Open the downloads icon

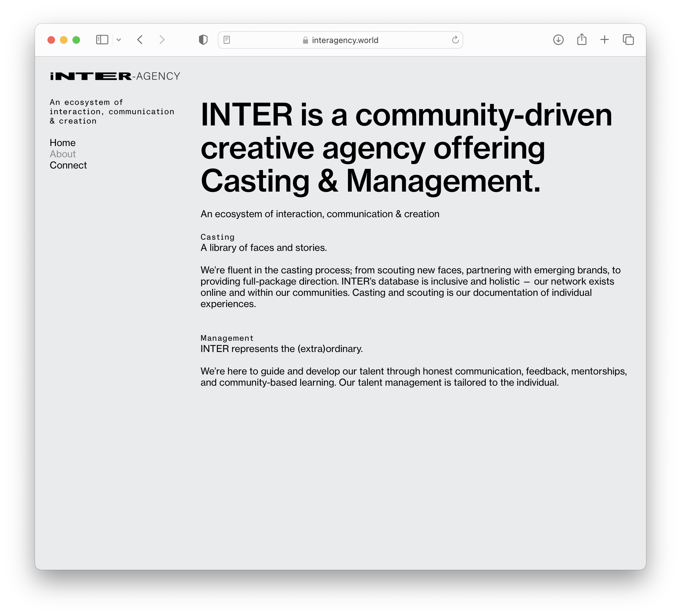(558, 40)
